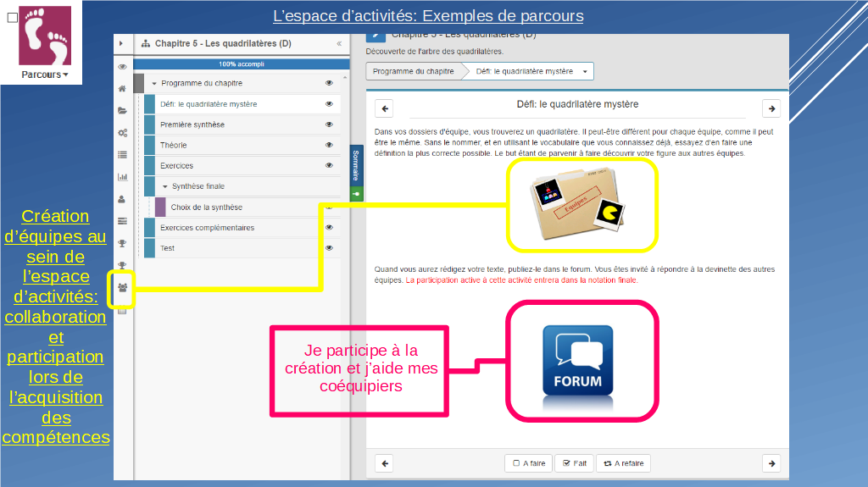Go to next page with top right arrow
Screen dimensions: 868x487
771,108
